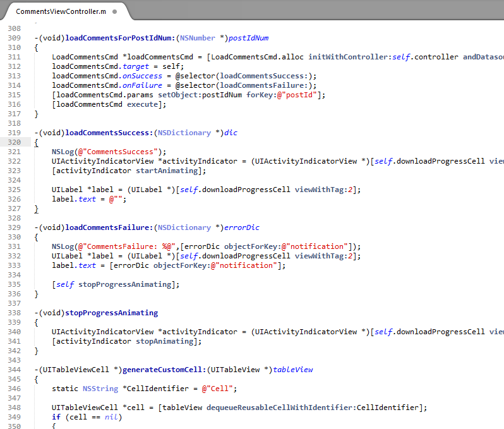This screenshot has height=429, width=504.
Task: Click the NSNumber type on line 309
Action: [197, 38]
